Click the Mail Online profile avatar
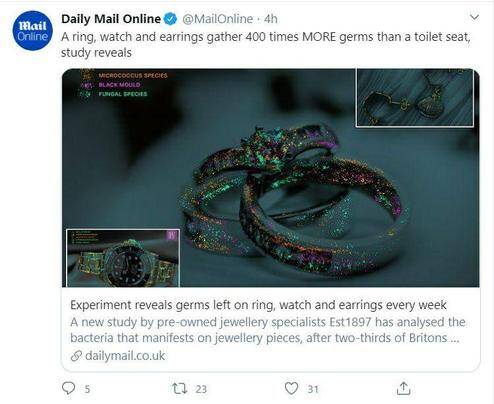This screenshot has height=404, width=494. (32, 30)
